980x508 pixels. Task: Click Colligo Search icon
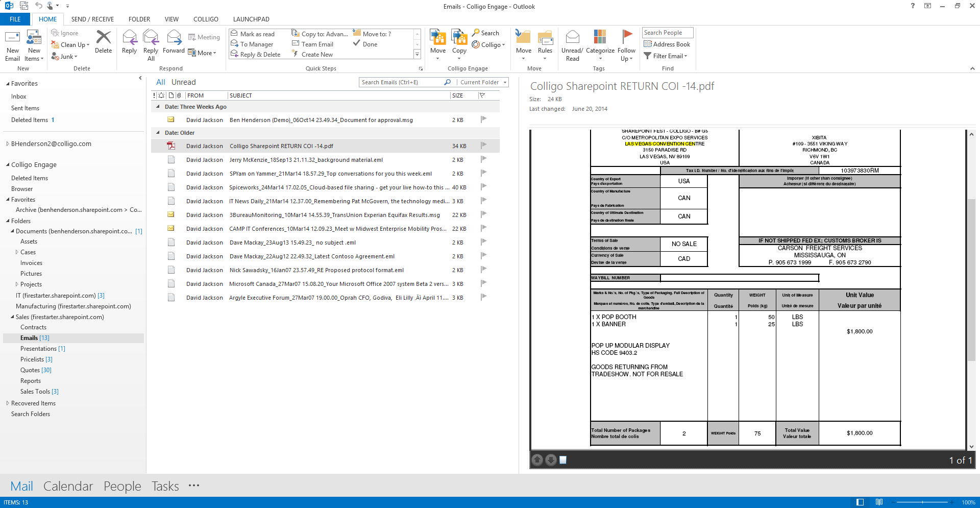coord(486,33)
